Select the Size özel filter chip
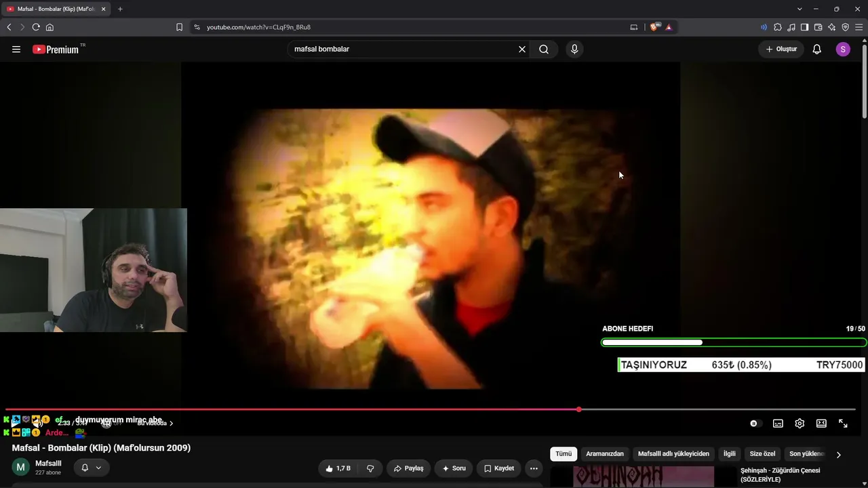 pyautogui.click(x=762, y=454)
